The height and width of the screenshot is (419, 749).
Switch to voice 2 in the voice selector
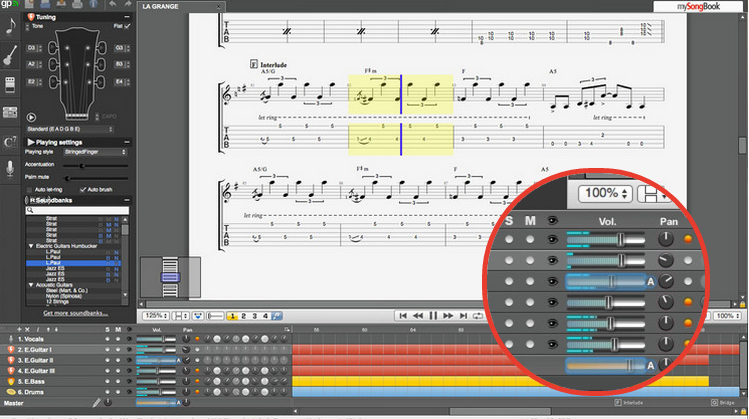tap(244, 316)
